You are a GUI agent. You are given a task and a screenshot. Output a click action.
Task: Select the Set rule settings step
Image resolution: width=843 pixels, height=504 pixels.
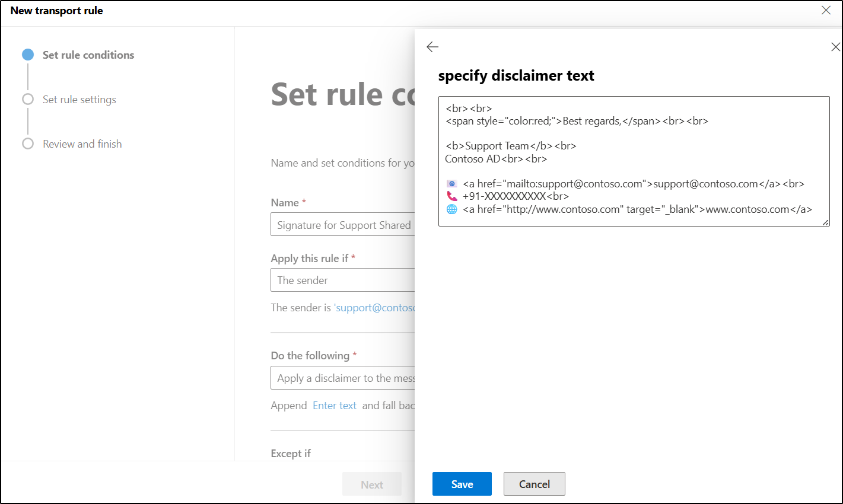79,99
